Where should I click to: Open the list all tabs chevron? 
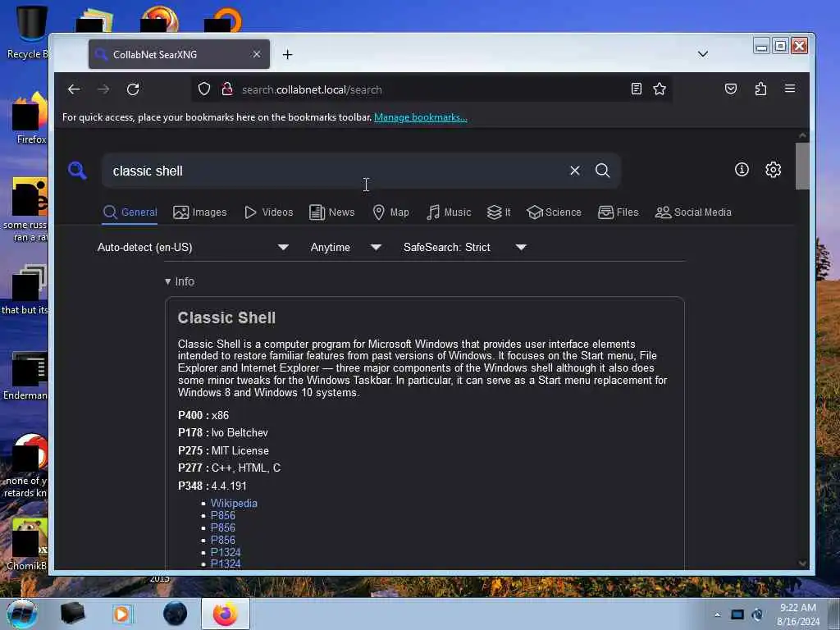(703, 54)
